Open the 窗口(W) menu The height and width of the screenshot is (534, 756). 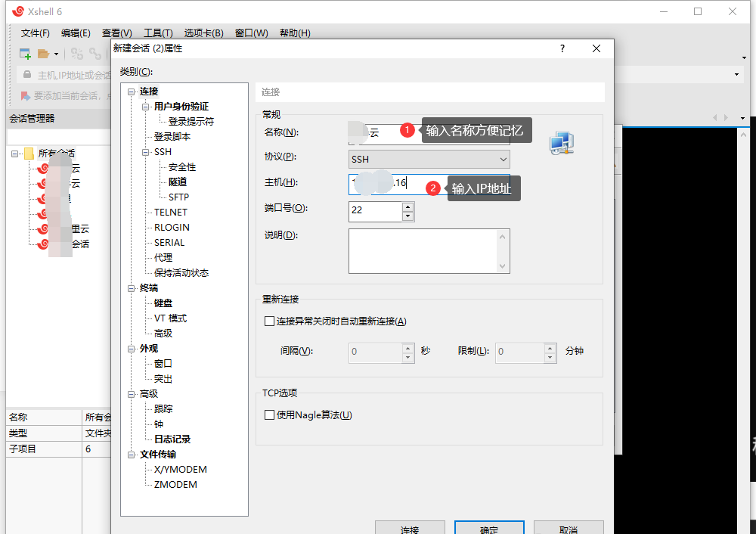[251, 33]
